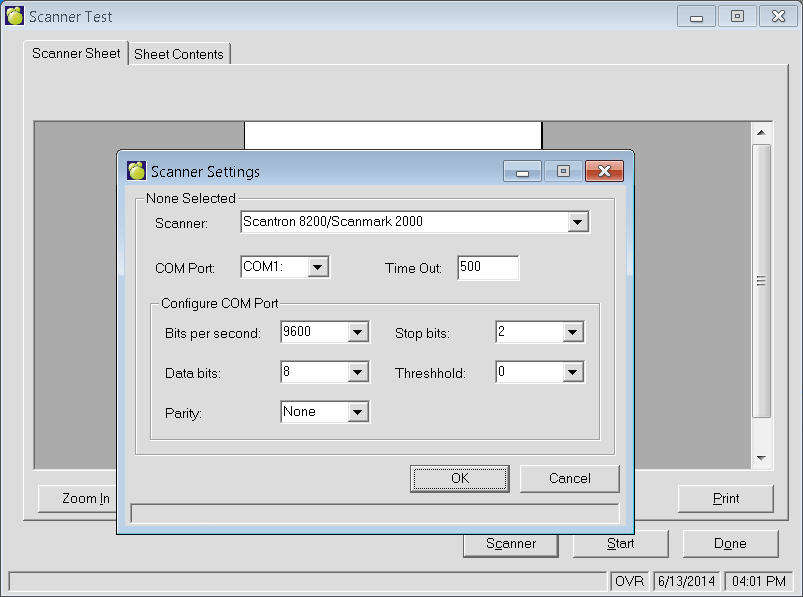Image resolution: width=803 pixels, height=597 pixels.
Task: Expand the Parity dropdown
Action: [358, 412]
